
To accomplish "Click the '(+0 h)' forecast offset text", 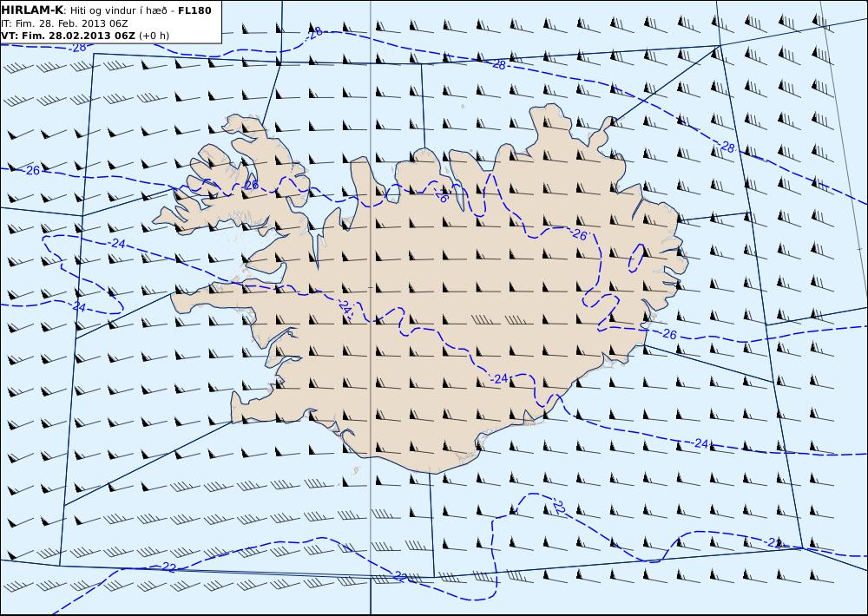I will [x=154, y=36].
